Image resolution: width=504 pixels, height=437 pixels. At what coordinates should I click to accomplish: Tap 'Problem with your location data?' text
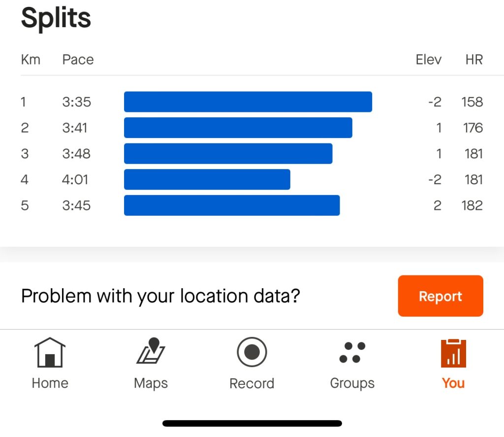pos(160,296)
